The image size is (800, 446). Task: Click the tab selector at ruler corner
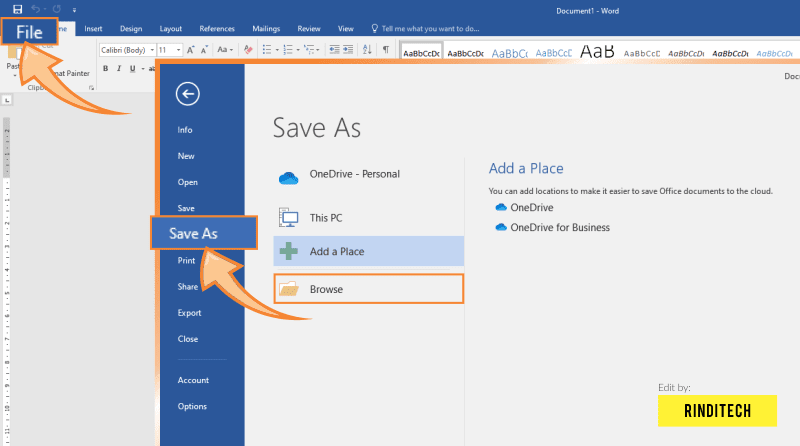[x=7, y=101]
